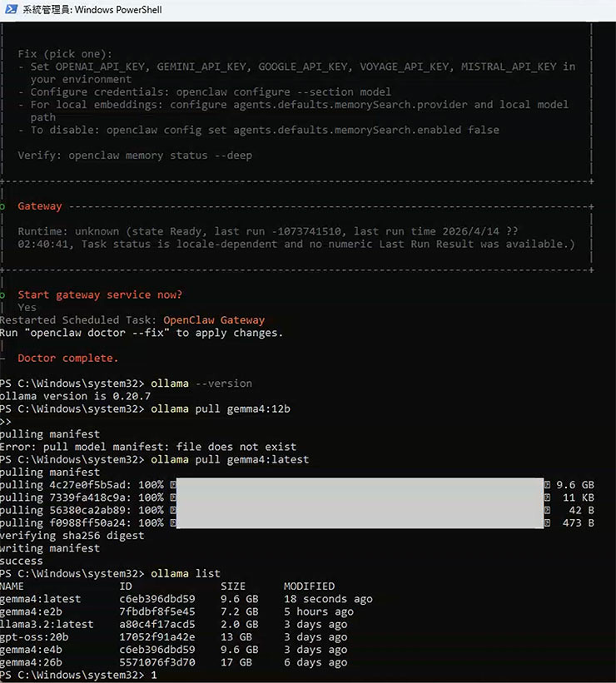The image size is (616, 683).
Task: Click the '17 GB' size value
Action: [x=236, y=662]
